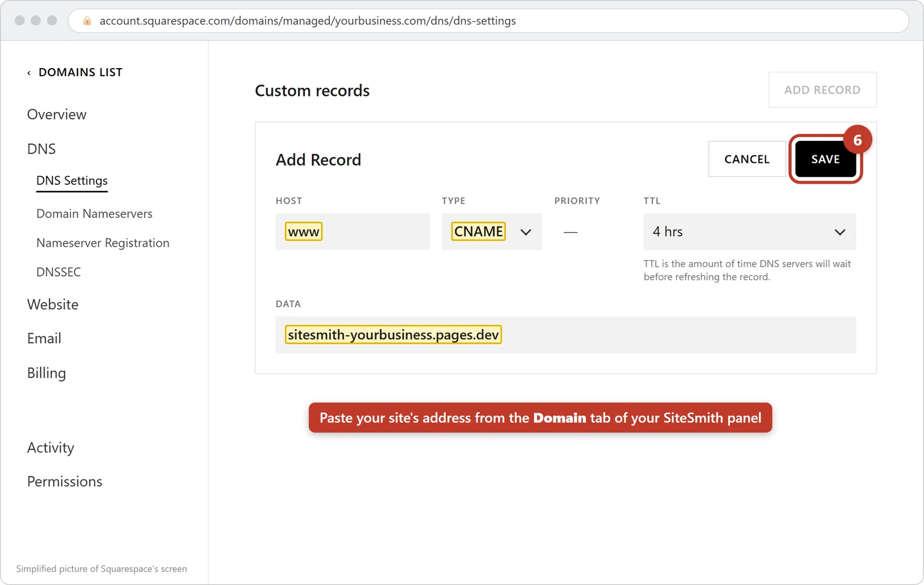Open the TYPE dropdown chevron next to CNAME
This screenshot has width=924, height=585.
pyautogui.click(x=526, y=232)
